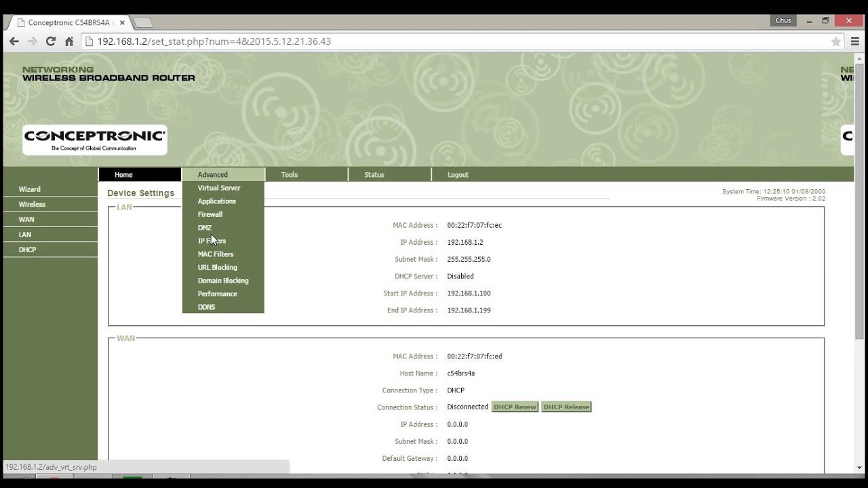Open the Home menu tab
This screenshot has height=488, width=868.
[x=139, y=174]
